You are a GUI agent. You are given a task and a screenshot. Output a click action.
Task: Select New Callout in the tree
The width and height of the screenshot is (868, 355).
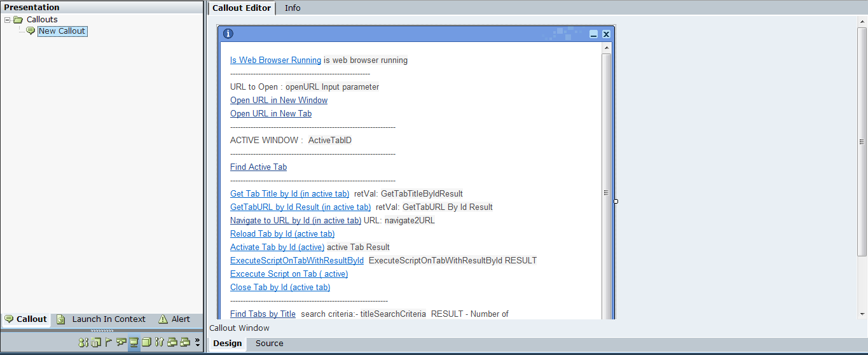[x=62, y=31]
